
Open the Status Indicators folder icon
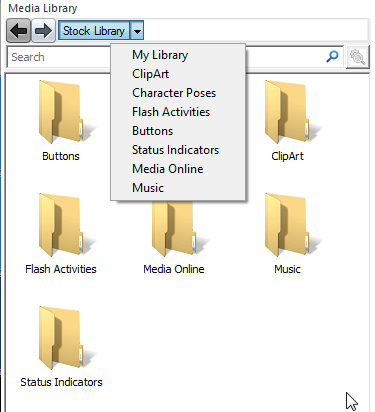click(67, 338)
